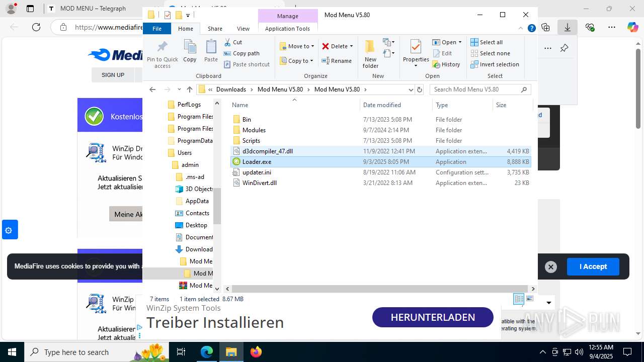Expand address bar history dropdown
The image size is (644, 362).
pyautogui.click(x=411, y=89)
